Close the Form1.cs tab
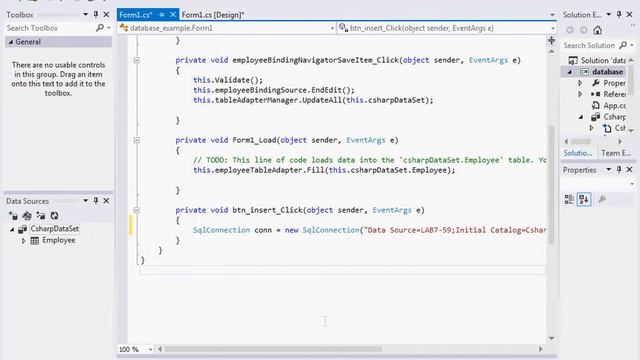The image size is (640, 360). (173, 15)
